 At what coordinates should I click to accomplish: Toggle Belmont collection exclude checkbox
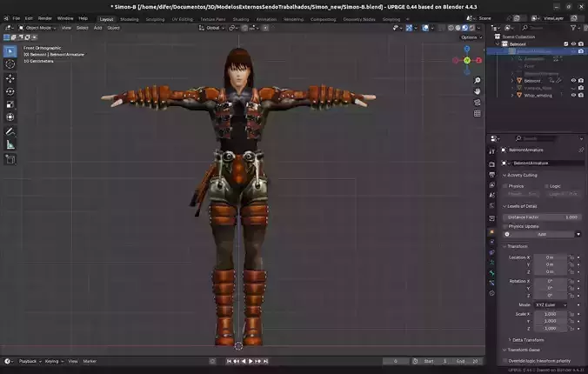point(566,43)
